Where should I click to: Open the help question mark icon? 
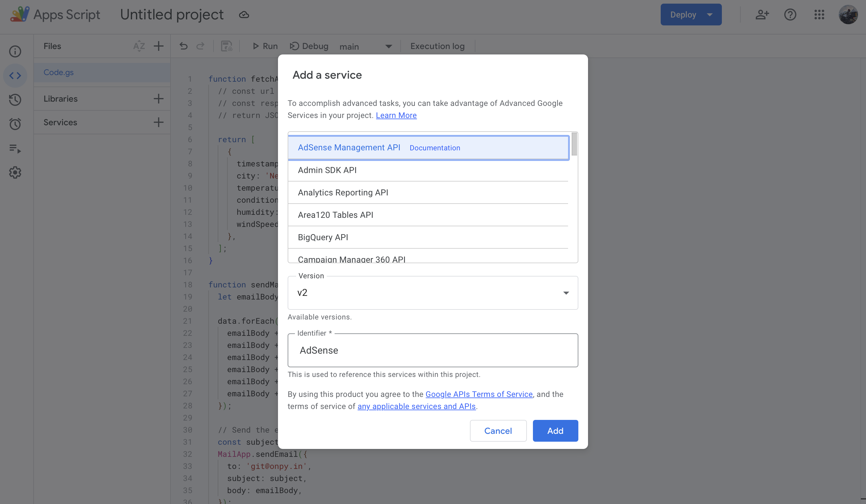tap(790, 15)
